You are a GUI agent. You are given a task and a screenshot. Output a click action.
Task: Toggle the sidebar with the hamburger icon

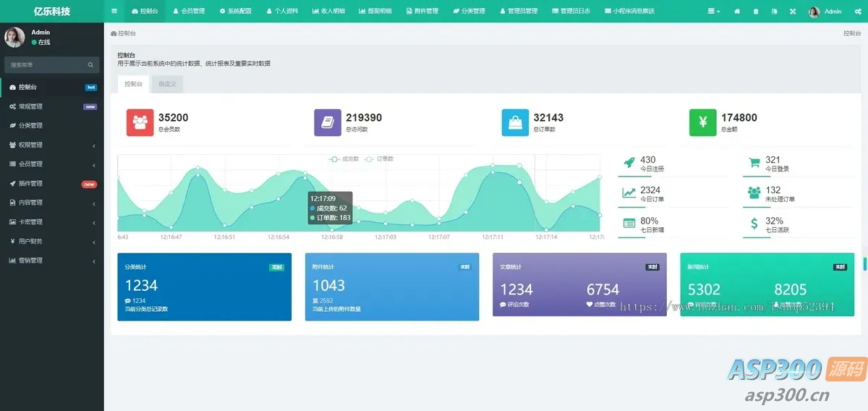(114, 12)
